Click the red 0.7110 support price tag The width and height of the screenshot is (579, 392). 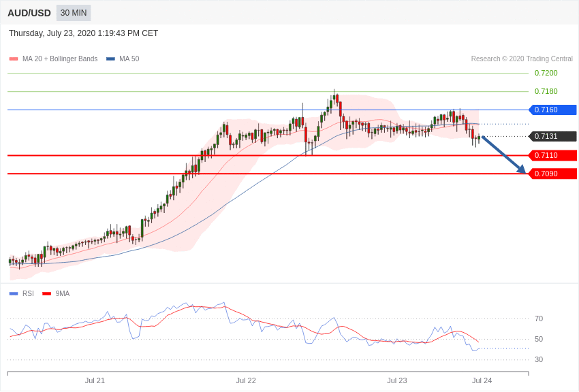pos(552,155)
